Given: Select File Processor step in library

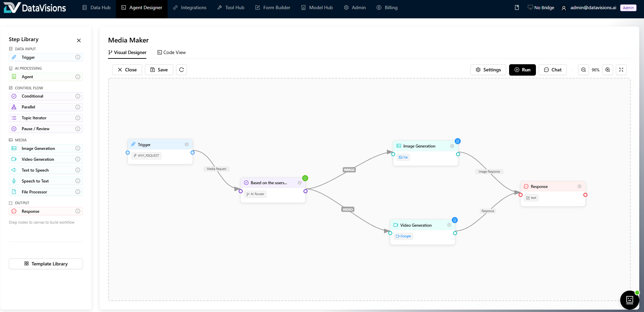Looking at the screenshot, I should point(46,192).
